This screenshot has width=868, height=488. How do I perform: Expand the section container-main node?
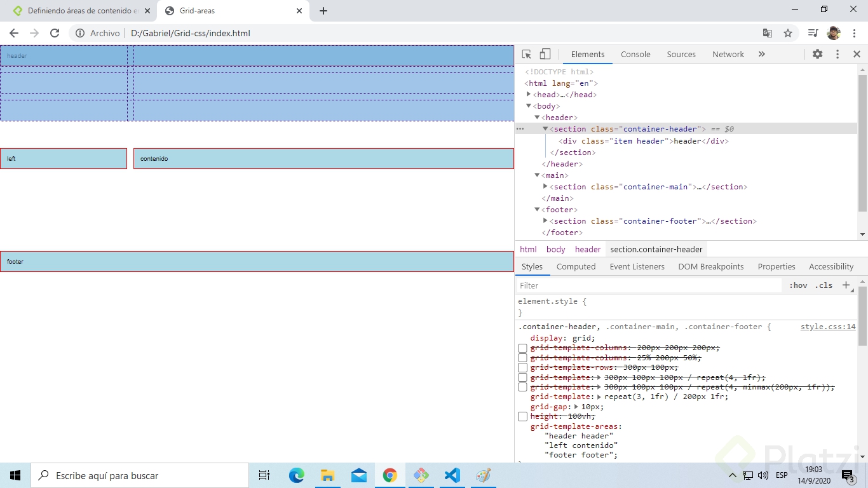click(545, 186)
